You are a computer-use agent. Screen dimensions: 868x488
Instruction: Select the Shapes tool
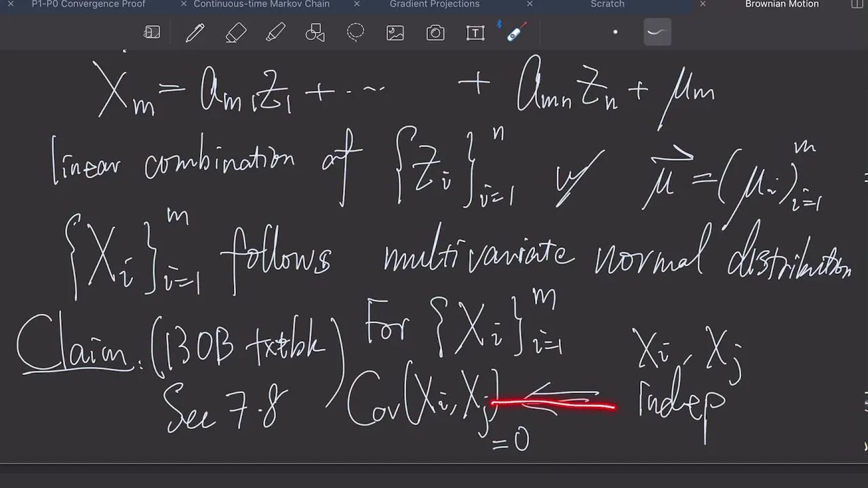point(315,33)
